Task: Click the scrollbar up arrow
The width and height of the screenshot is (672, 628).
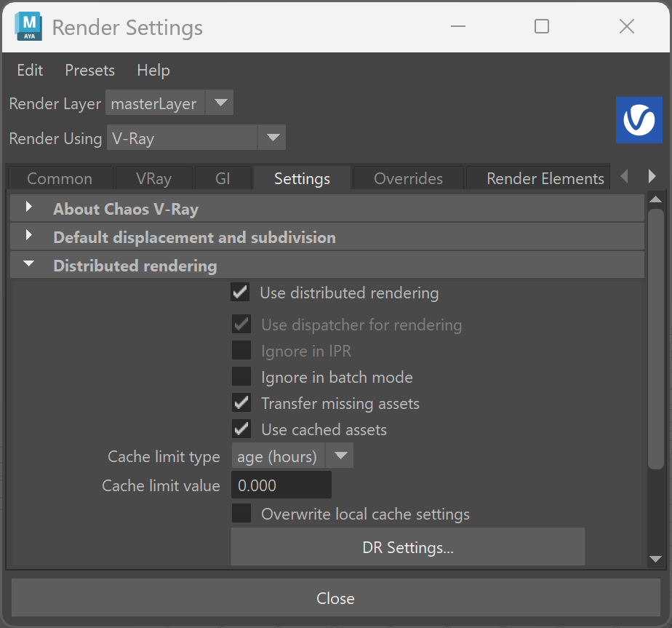Action: click(x=655, y=199)
